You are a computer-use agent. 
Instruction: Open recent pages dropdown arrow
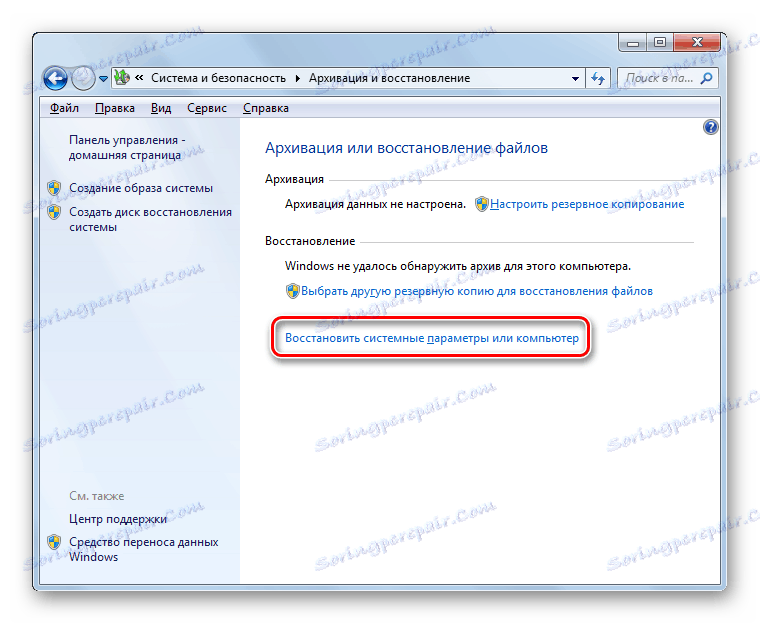(x=103, y=79)
